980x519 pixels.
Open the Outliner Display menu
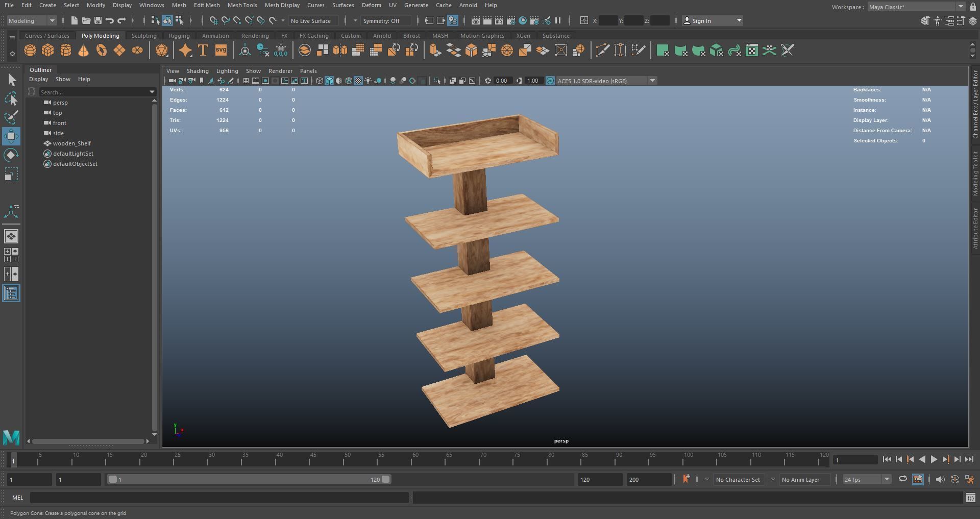[38, 79]
